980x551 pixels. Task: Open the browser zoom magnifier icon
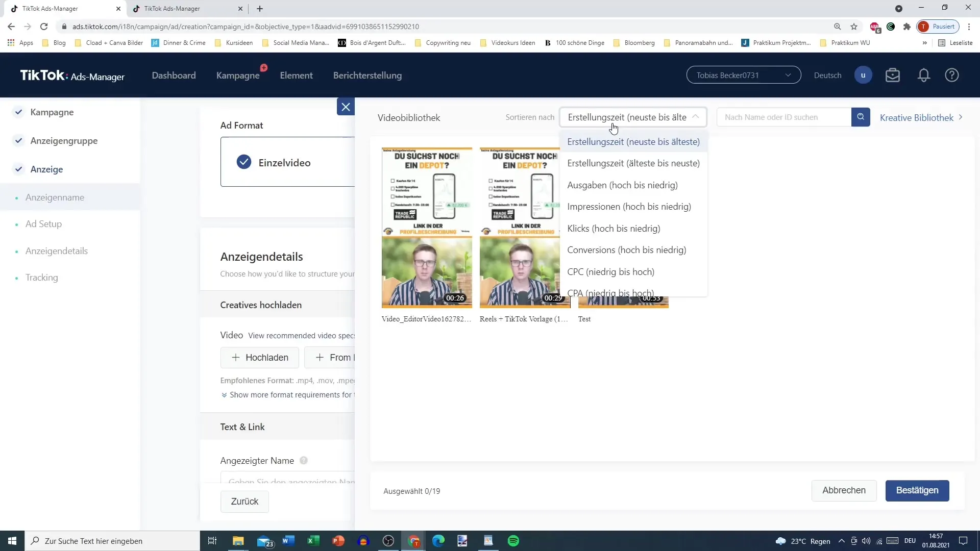pos(838,27)
